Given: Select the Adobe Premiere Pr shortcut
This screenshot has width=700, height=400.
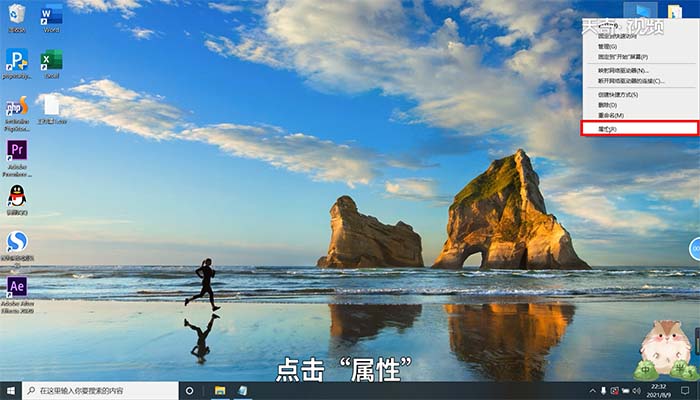Looking at the screenshot, I should pyautogui.click(x=17, y=158).
